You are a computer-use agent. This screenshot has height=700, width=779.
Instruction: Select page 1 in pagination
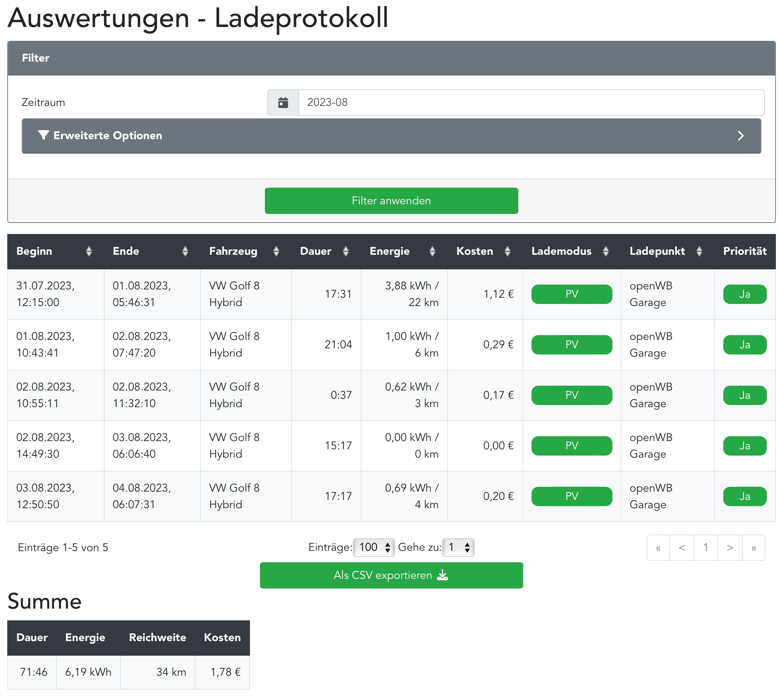pos(705,547)
